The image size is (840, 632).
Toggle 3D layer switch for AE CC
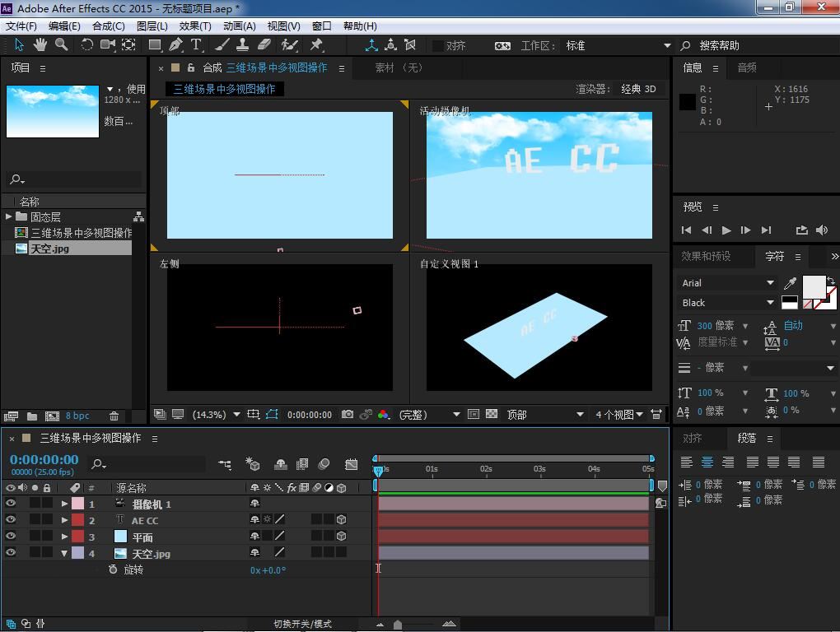[x=341, y=519]
